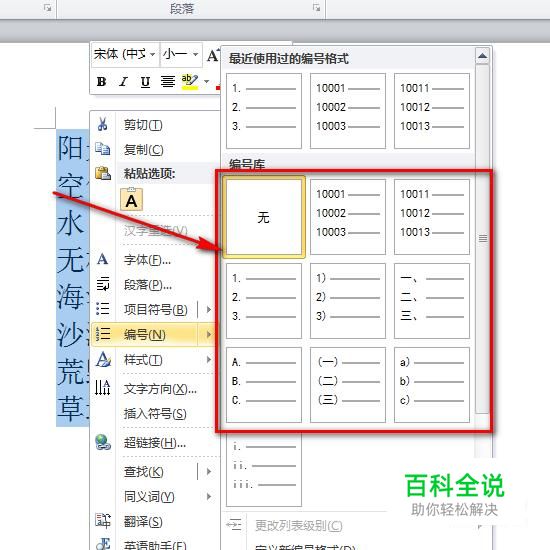This screenshot has height=550, width=550.
Task: Click the grow font A icon
Action: tap(213, 55)
